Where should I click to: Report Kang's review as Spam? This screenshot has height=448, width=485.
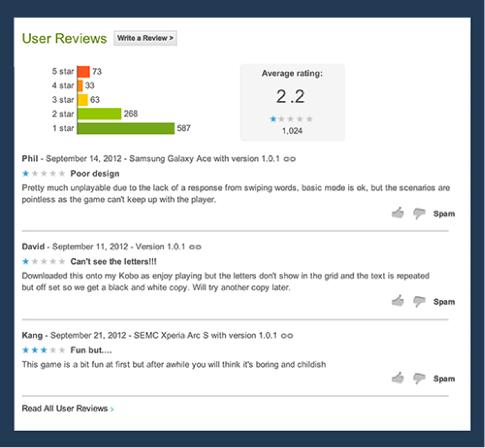point(443,379)
